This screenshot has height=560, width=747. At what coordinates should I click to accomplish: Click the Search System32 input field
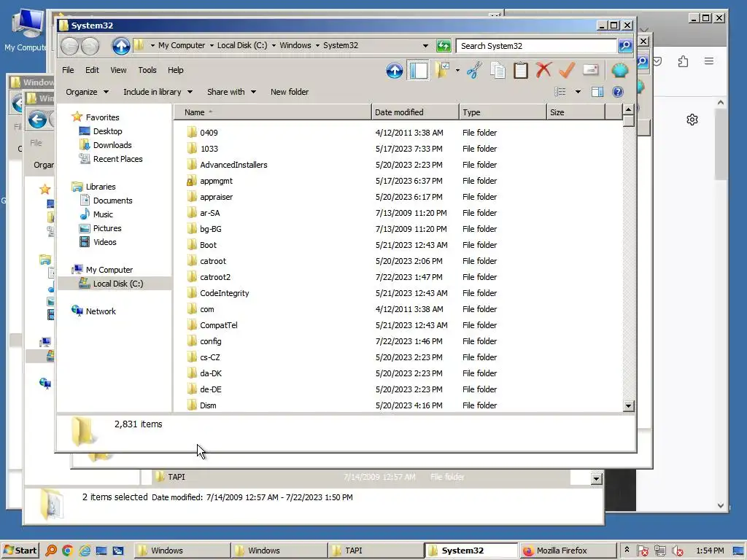[x=536, y=46]
